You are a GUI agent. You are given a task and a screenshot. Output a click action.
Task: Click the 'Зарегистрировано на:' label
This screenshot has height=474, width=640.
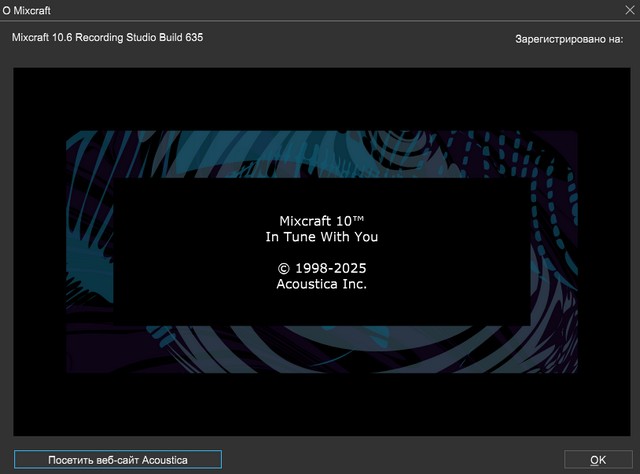point(567,38)
